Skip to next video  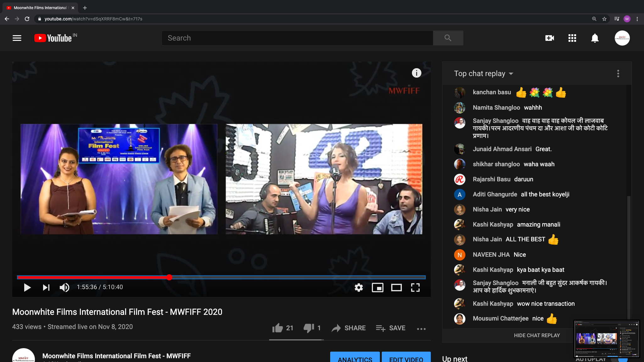[x=46, y=287]
